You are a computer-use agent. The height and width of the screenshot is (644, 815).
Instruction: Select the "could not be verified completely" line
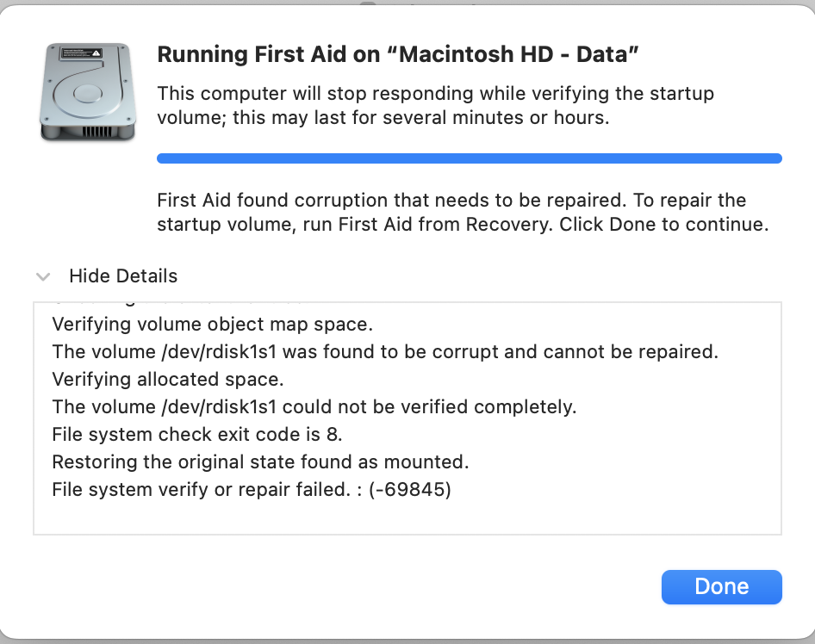(x=314, y=406)
